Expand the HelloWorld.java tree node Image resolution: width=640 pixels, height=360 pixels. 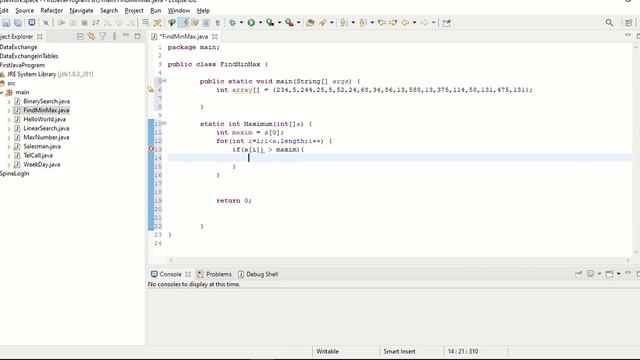coord(9,120)
